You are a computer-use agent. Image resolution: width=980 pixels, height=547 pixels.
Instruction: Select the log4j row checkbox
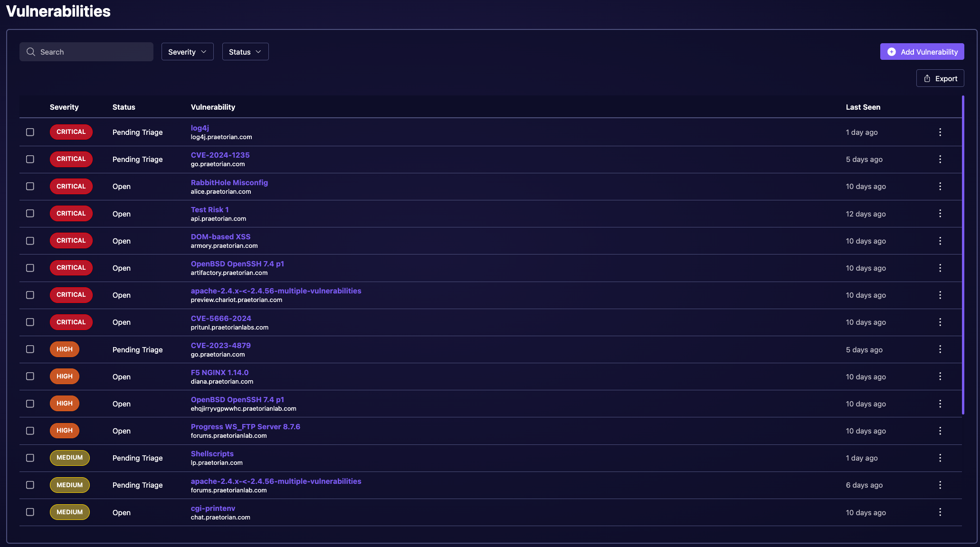point(30,132)
